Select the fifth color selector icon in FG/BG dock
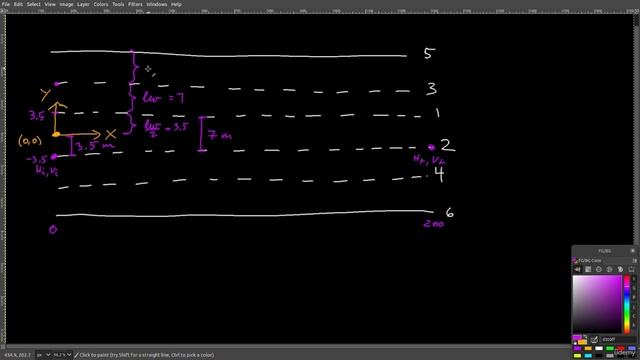The height and width of the screenshot is (360, 640). (x=620, y=269)
